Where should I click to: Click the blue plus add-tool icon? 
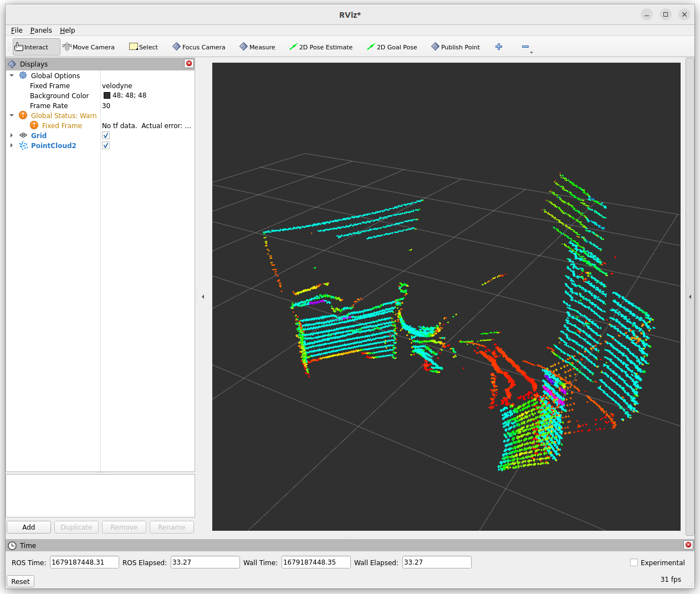click(x=499, y=47)
